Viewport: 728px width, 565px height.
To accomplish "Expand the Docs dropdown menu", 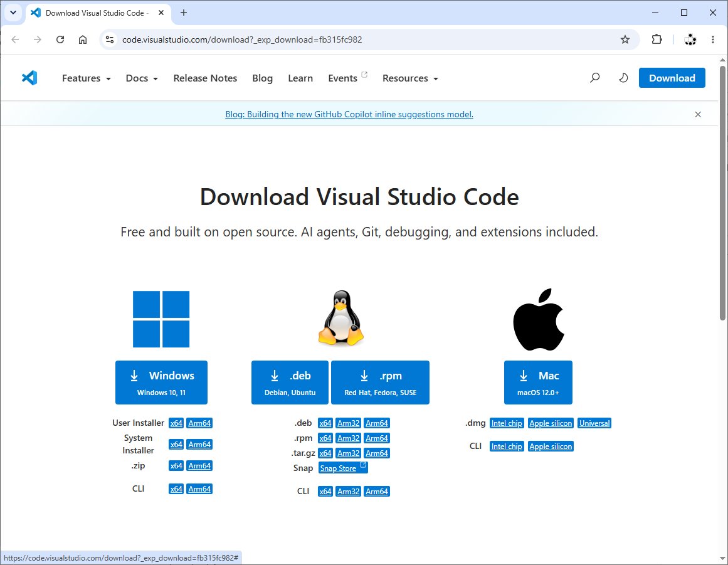I will pos(142,78).
